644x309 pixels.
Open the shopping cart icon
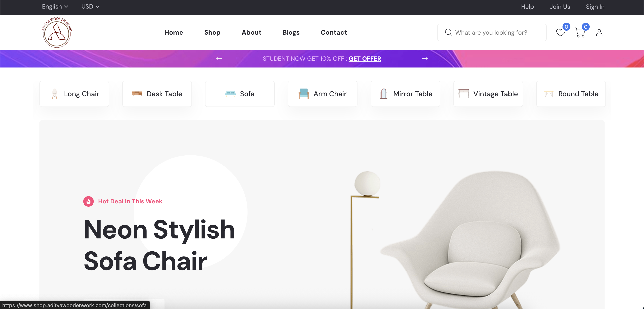click(580, 32)
